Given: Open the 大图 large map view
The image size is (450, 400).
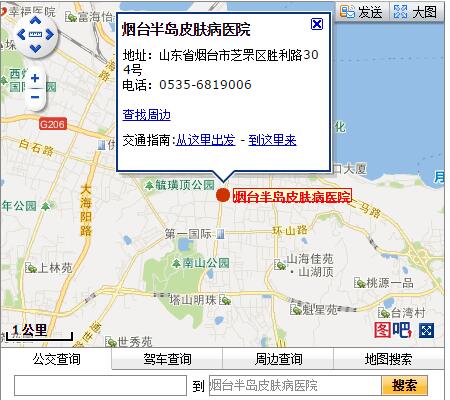Looking at the screenshot, I should coord(416,13).
